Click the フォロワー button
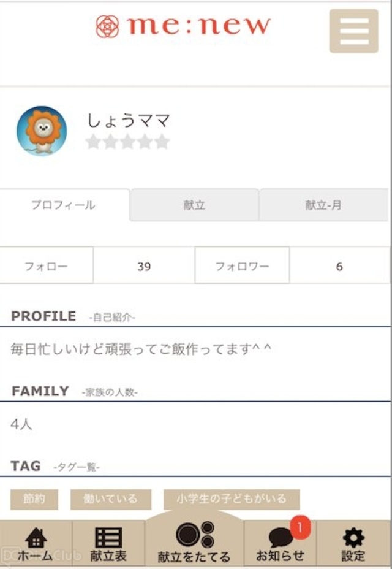The width and height of the screenshot is (392, 569). click(242, 266)
